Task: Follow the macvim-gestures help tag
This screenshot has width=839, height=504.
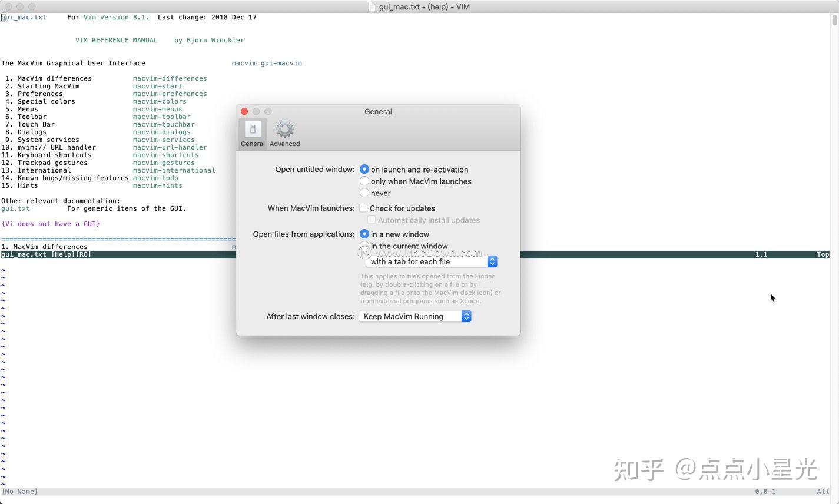Action: click(x=164, y=163)
